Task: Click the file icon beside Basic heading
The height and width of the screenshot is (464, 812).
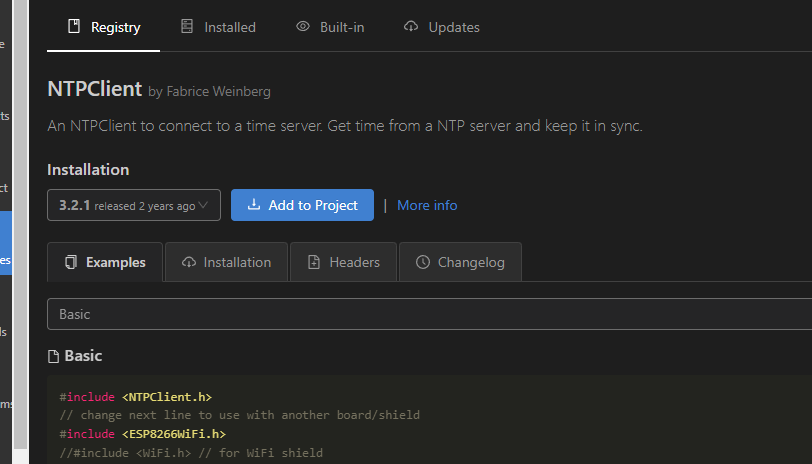Action: [53, 356]
